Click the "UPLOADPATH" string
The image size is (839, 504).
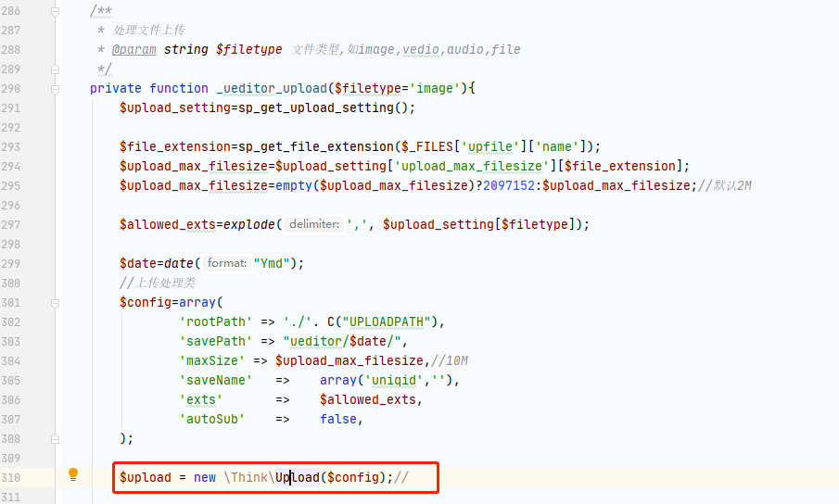[387, 321]
